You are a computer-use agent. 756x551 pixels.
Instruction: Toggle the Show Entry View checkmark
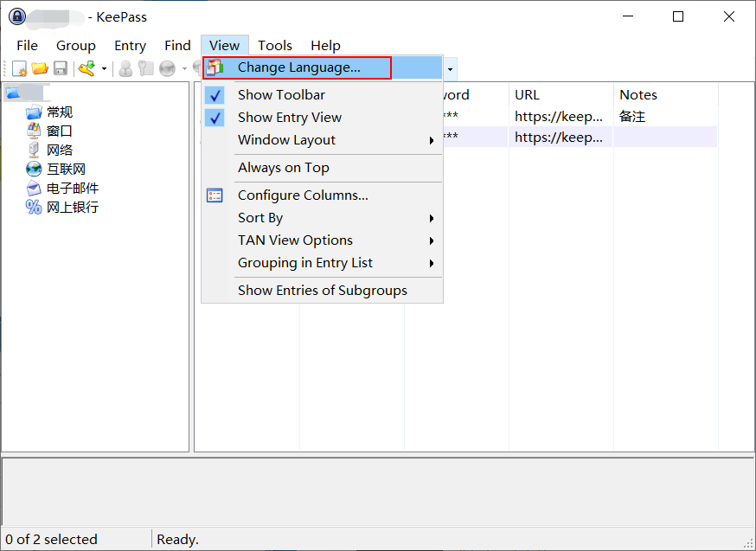(x=215, y=118)
